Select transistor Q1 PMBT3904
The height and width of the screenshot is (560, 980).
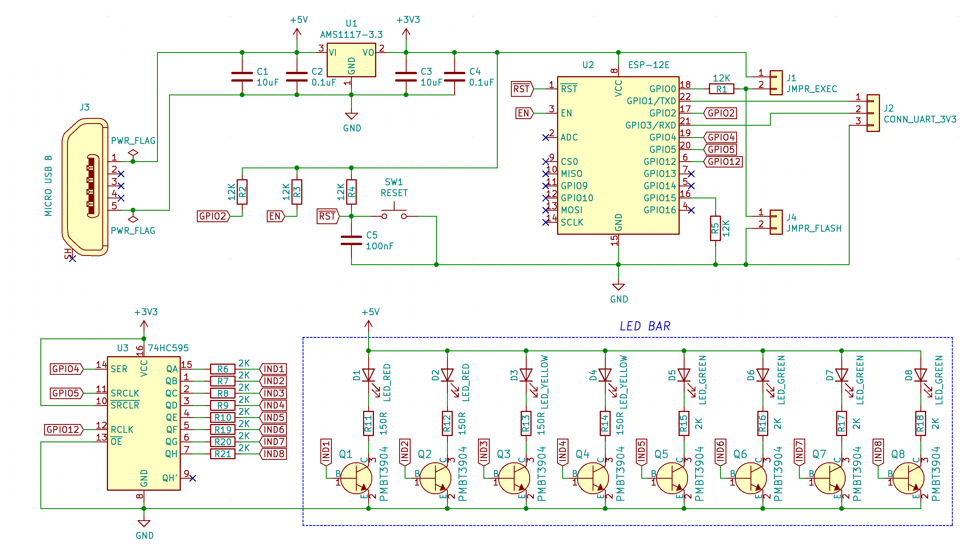[x=356, y=478]
